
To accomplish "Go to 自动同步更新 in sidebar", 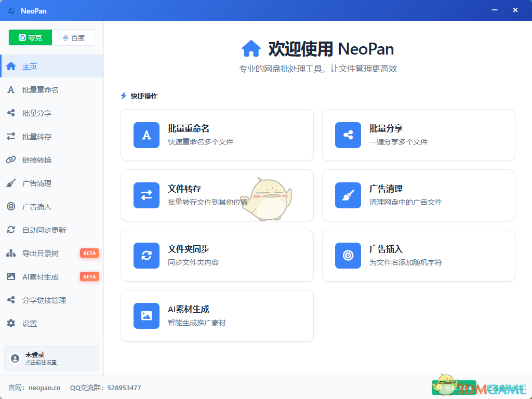I will point(44,230).
